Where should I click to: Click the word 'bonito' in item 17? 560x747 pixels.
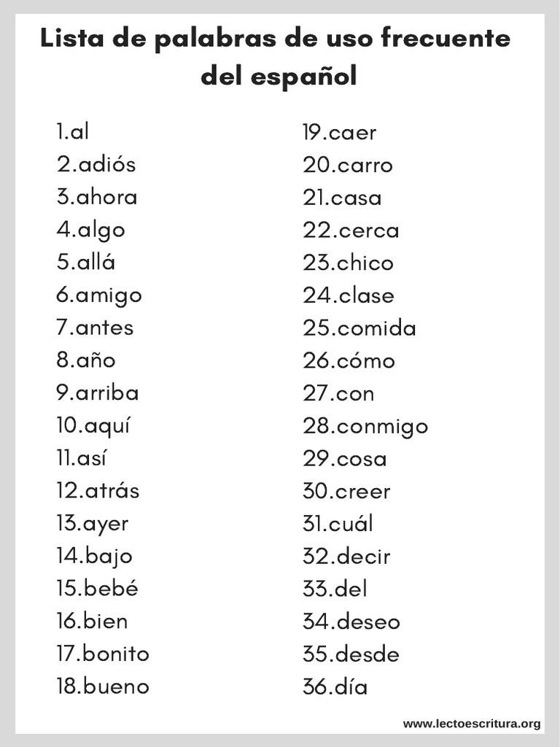click(116, 654)
